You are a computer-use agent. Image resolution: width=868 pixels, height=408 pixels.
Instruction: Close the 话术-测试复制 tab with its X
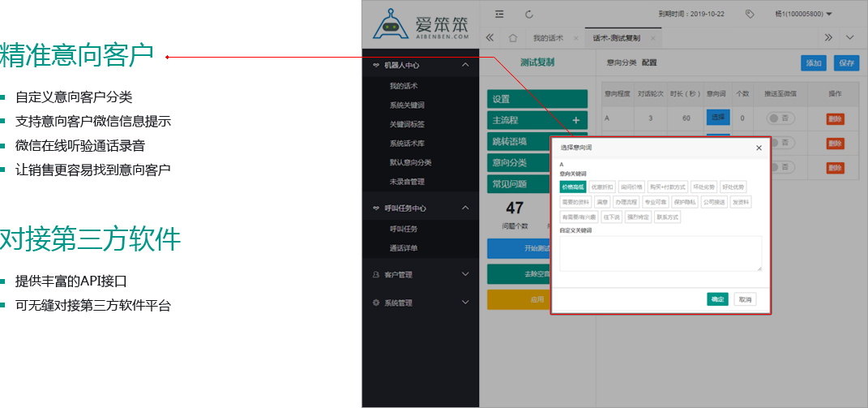click(x=652, y=38)
